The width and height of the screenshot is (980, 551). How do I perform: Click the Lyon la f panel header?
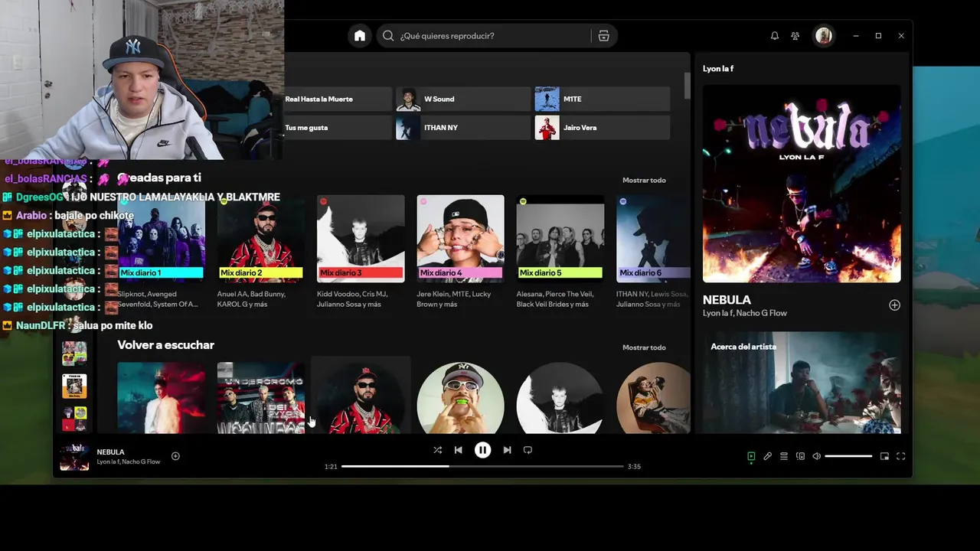tap(718, 69)
